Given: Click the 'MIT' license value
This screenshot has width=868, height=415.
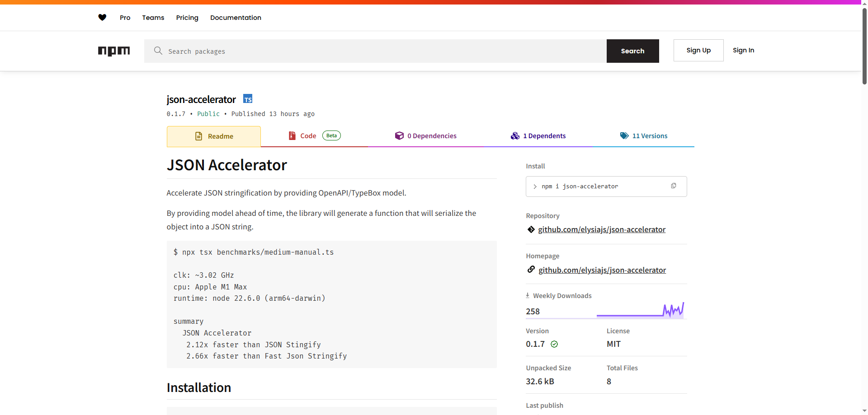Looking at the screenshot, I should coord(613,344).
